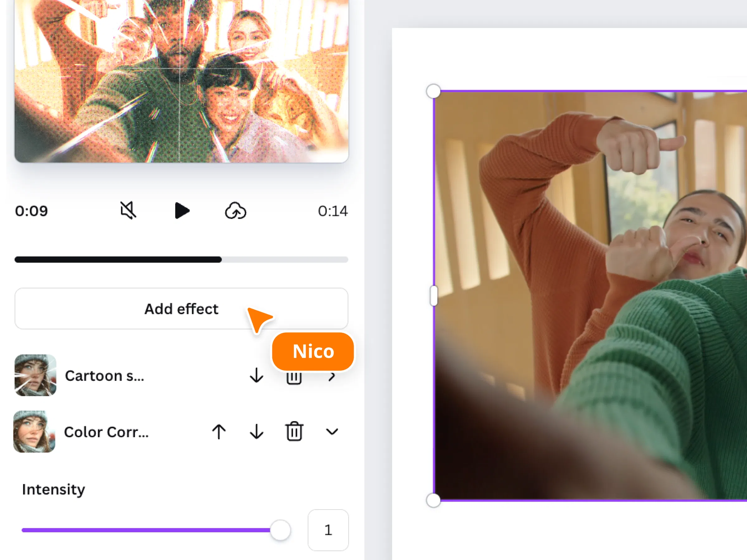
Task: Click the Color Corr... effect name
Action: tap(106, 432)
